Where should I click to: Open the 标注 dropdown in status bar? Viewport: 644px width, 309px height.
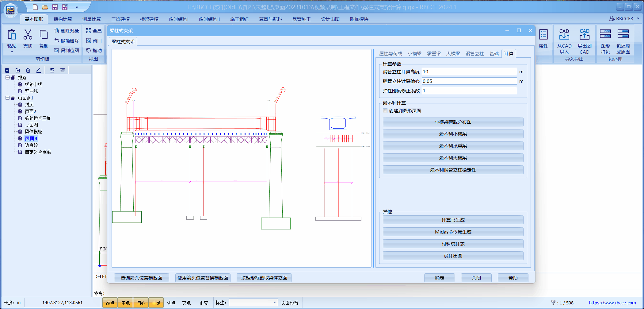tap(274, 303)
